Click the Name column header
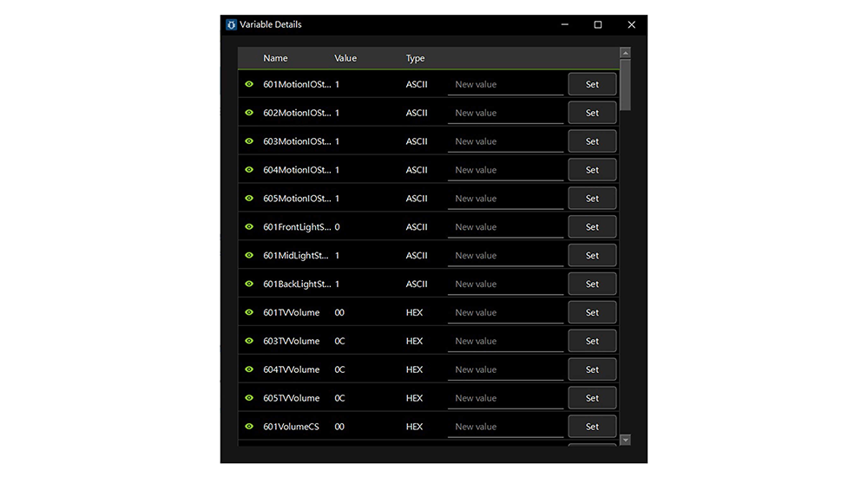The height and width of the screenshot is (477, 868). click(x=275, y=58)
